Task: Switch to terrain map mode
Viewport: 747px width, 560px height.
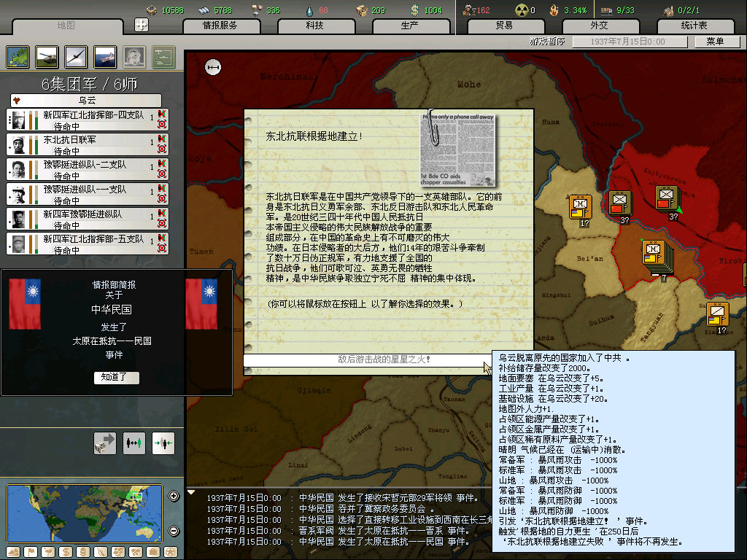Action: 13,551
